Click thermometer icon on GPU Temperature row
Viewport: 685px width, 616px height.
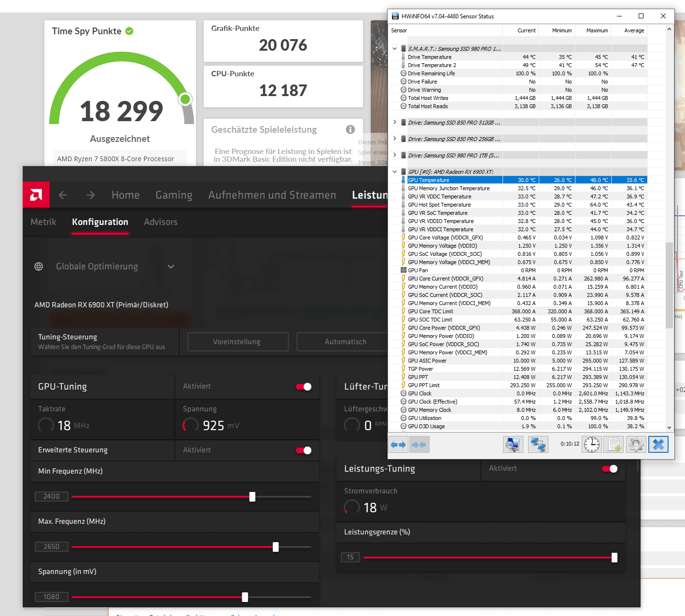(x=404, y=180)
